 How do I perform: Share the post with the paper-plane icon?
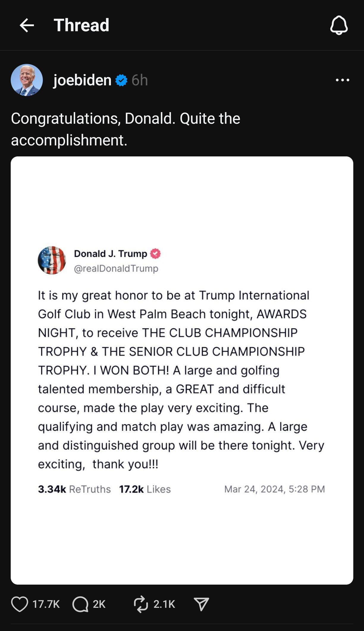coord(201,604)
